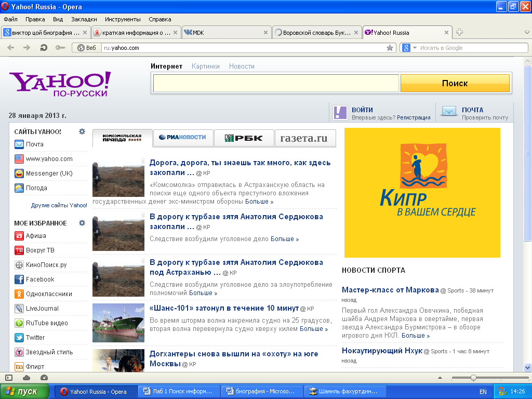Screen dimensions: 532x399
Task: Open the Погода weather icon
Action: tap(19, 188)
